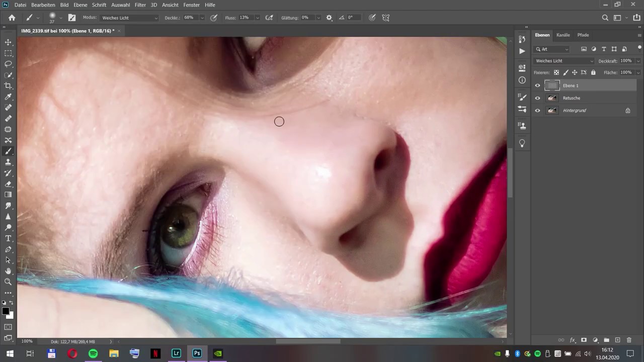Screen dimensions: 644x362
Task: Toggle lock transparent pixels
Action: click(556, 72)
